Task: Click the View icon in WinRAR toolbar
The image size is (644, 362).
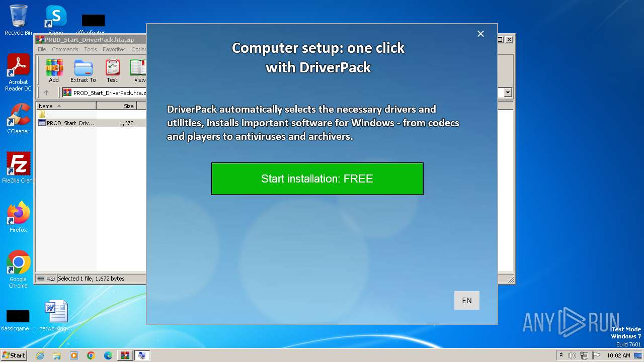Action: [139, 71]
